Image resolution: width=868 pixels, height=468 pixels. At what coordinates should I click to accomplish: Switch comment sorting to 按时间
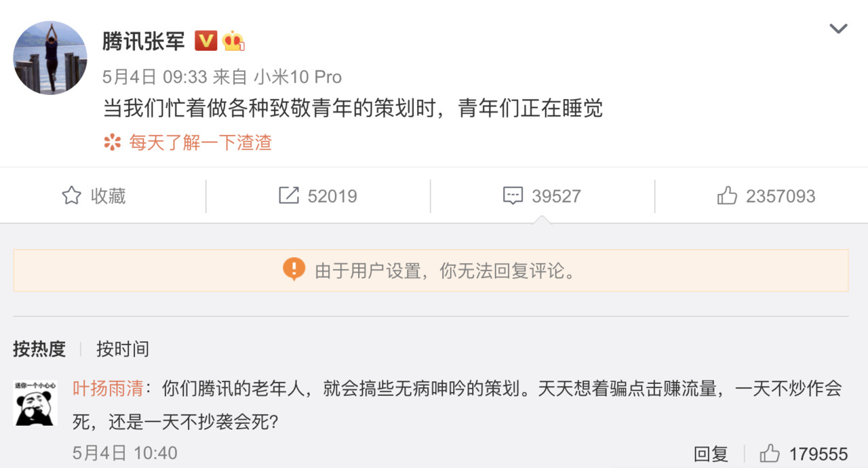(123, 349)
